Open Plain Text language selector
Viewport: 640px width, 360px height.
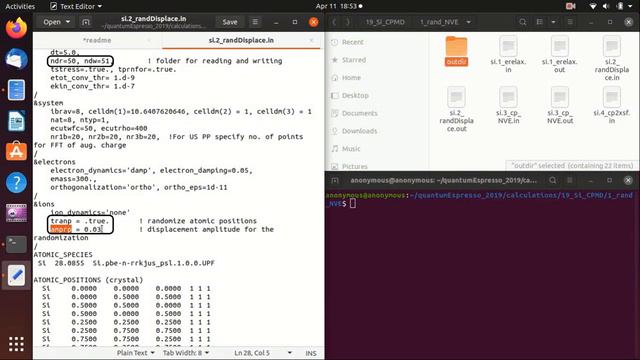pyautogui.click(x=136, y=353)
